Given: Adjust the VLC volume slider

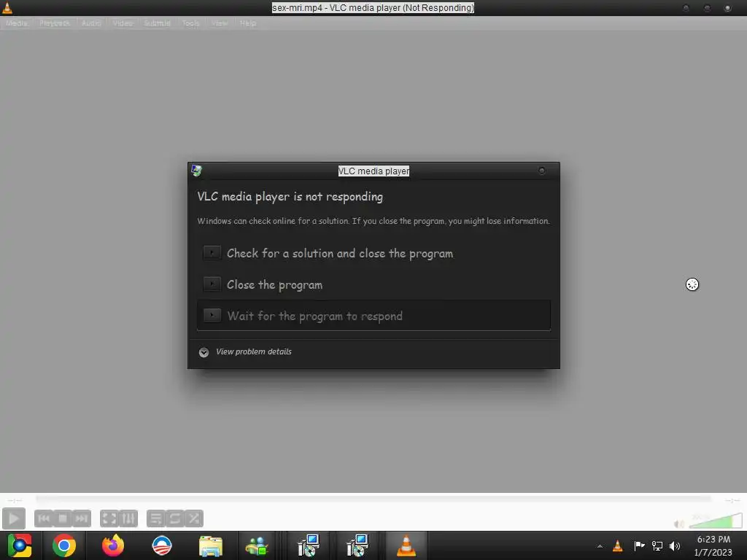Looking at the screenshot, I should tap(716, 521).
